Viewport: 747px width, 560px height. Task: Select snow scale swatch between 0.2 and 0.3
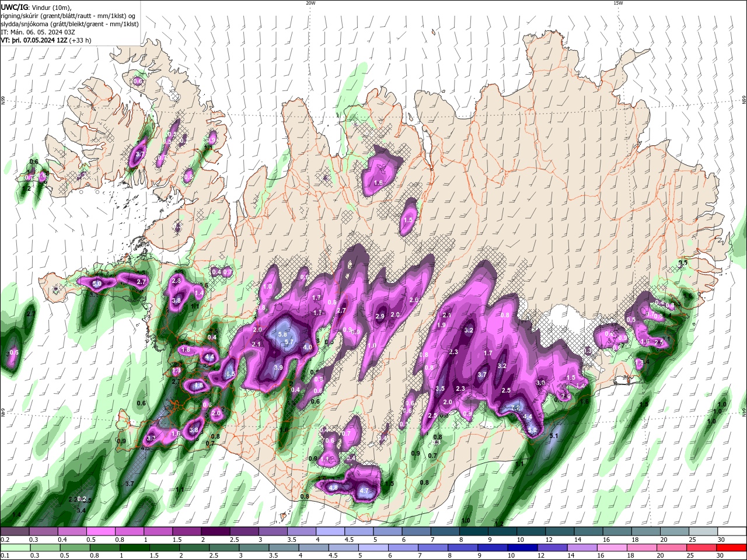pos(15,531)
